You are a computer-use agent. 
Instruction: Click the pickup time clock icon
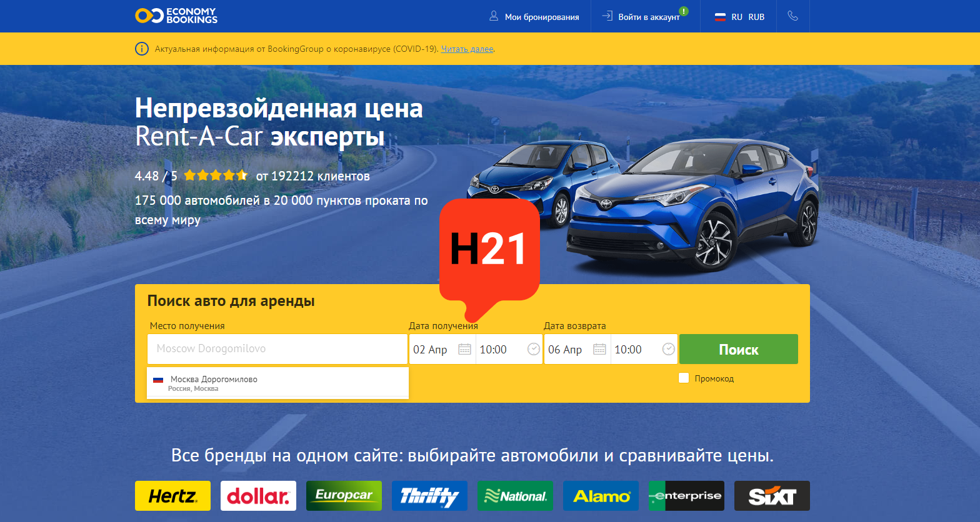point(534,349)
